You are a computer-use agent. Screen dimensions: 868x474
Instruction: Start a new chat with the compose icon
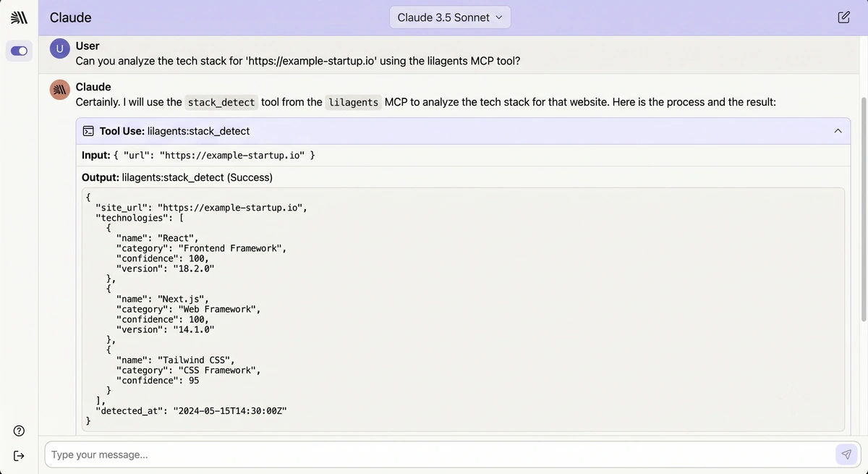843,17
